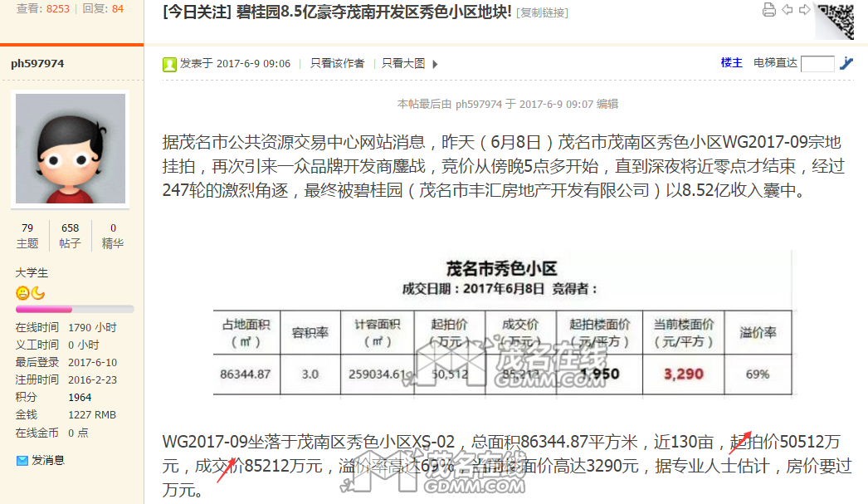The image size is (868, 504).
Task: Click 在线金币 0 点 row
Action: (x=52, y=433)
